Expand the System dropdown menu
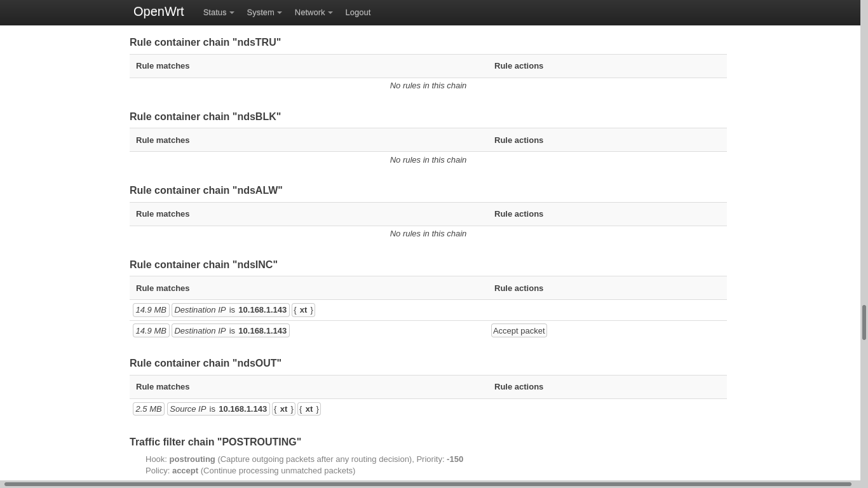Screen dimensions: 868x488 coord(264,12)
